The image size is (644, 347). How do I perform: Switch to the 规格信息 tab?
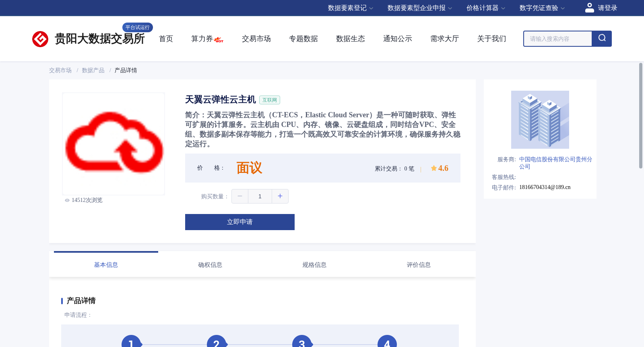pos(314,265)
